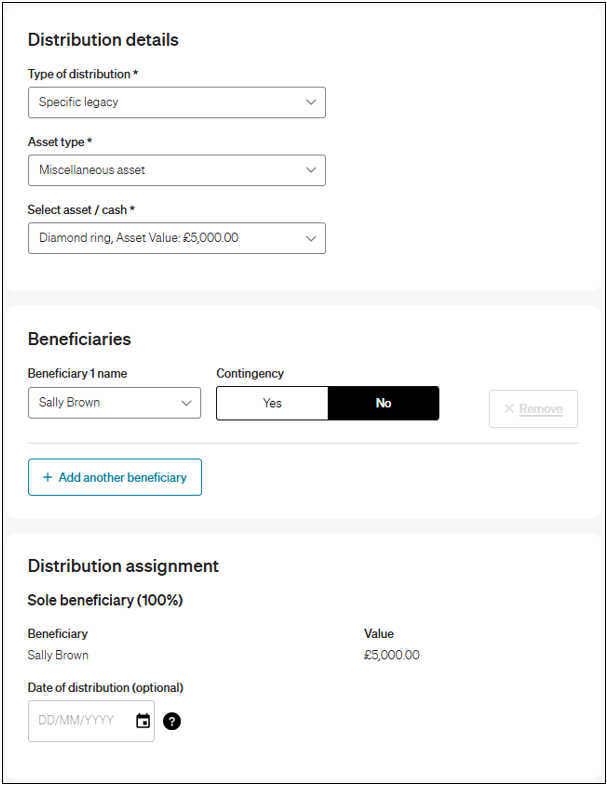This screenshot has width=607, height=785.
Task: Click the X icon beside Remove
Action: coord(509,409)
